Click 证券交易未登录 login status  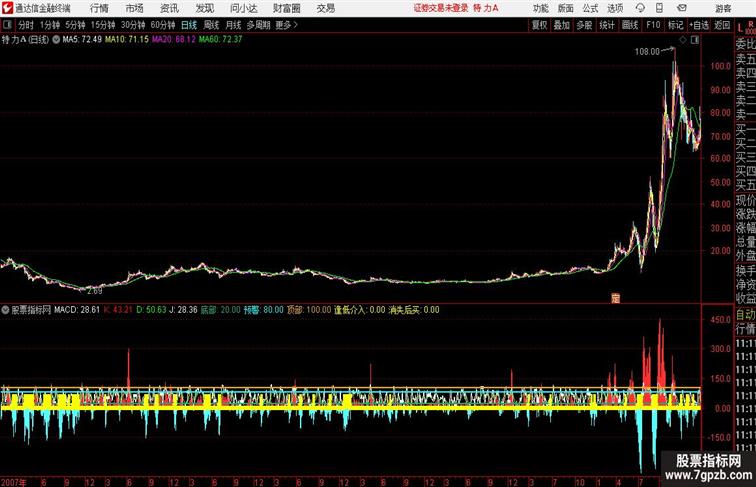(x=441, y=8)
